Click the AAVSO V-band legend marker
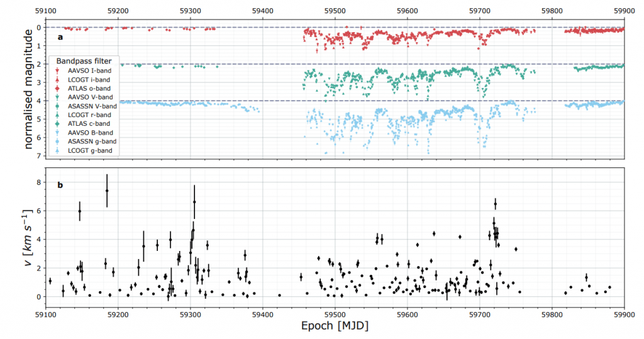Image resolution: width=644 pixels, height=339 pixels. (57, 97)
